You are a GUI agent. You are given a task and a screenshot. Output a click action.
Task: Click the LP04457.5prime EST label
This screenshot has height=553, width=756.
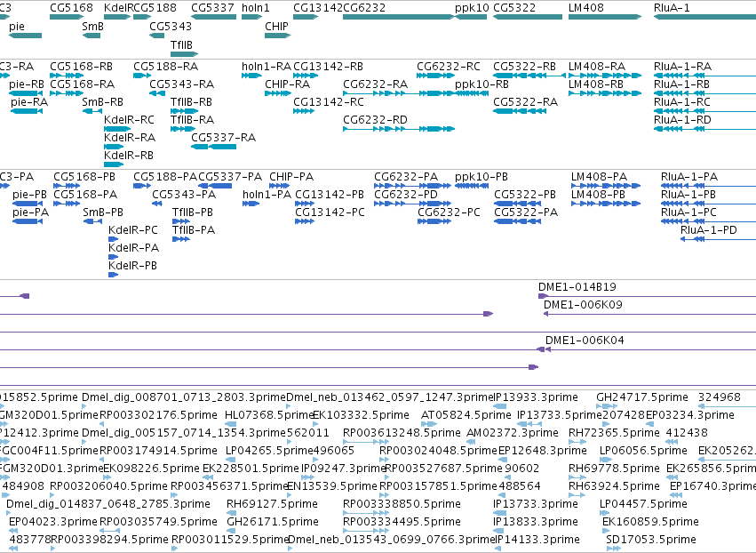643,504
